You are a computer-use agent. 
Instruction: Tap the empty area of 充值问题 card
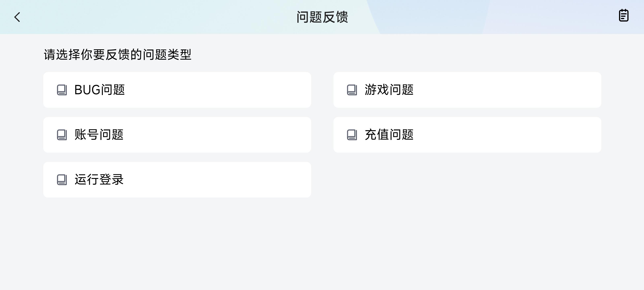point(508,135)
